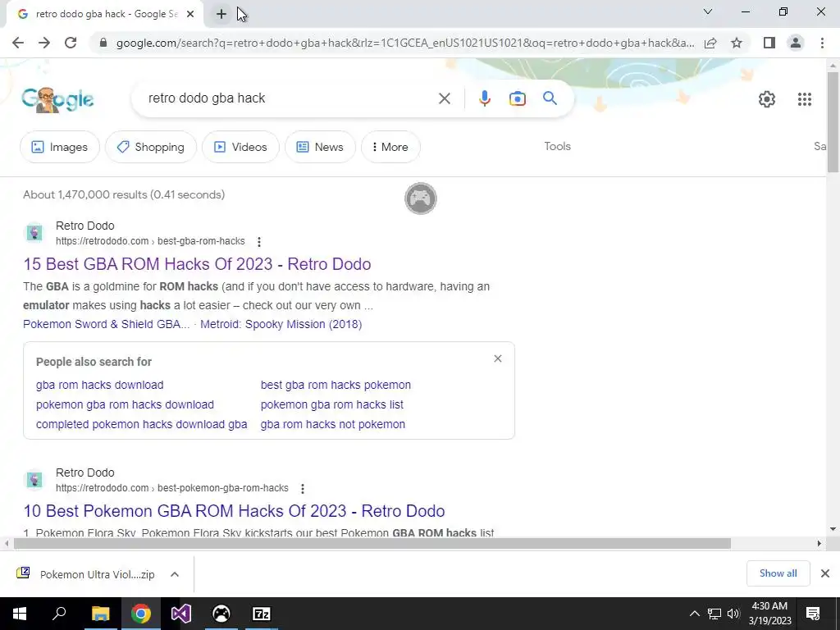The height and width of the screenshot is (630, 840).
Task: Click the gray game controller icon
Action: pos(421,199)
